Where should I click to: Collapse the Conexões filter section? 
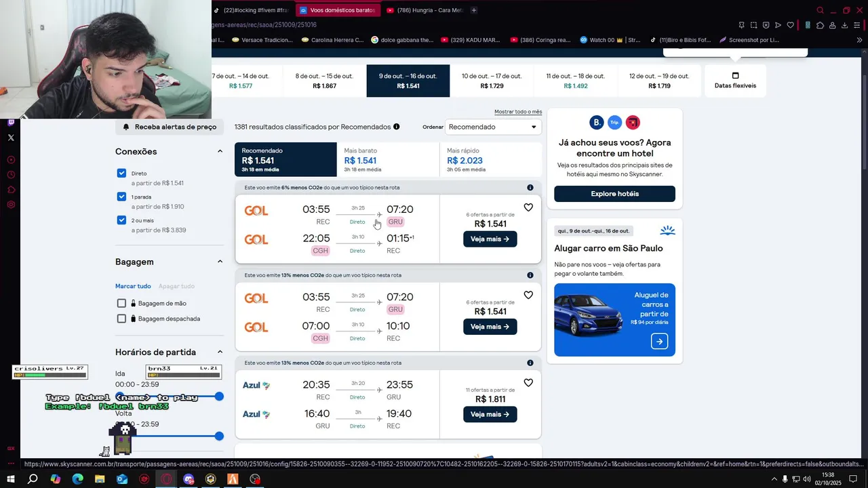220,151
